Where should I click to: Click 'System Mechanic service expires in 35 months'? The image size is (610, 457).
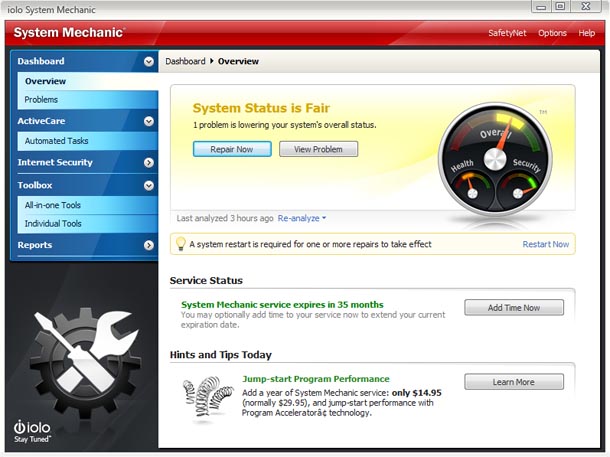click(282, 305)
